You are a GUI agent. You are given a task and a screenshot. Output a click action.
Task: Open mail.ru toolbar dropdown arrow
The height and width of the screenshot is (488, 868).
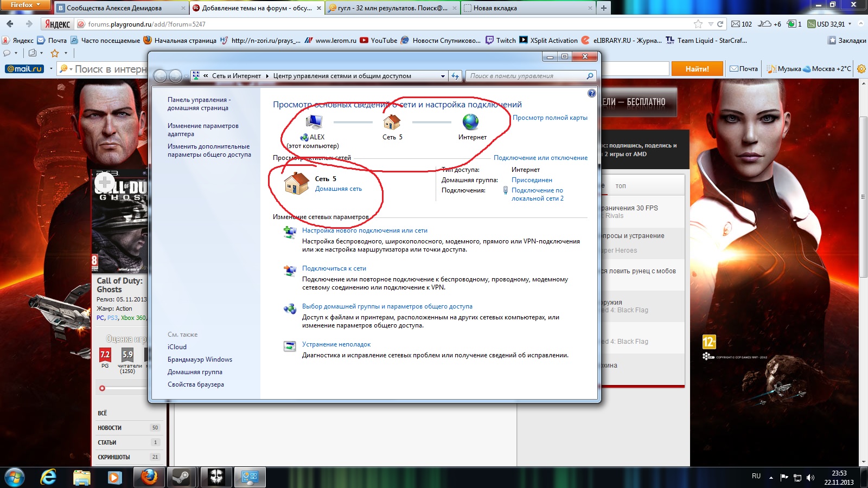click(51, 69)
